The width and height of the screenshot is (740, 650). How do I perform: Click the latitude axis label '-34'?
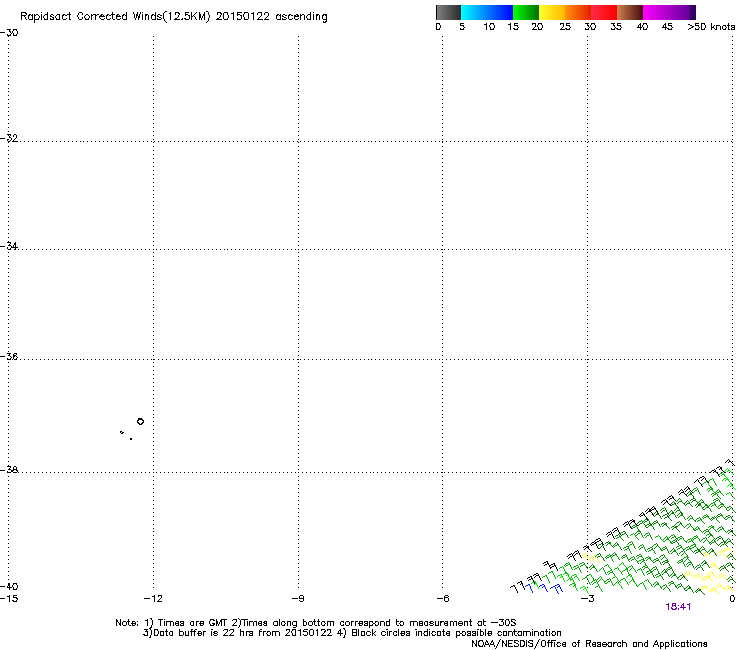[x=9, y=246]
